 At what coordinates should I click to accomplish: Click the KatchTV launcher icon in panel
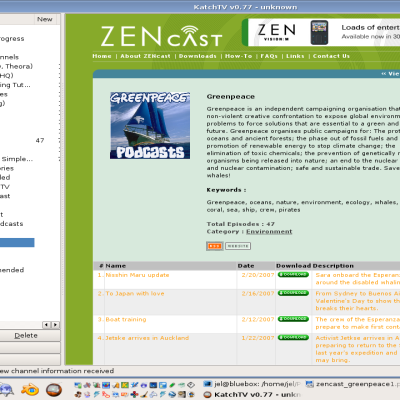click(54, 389)
